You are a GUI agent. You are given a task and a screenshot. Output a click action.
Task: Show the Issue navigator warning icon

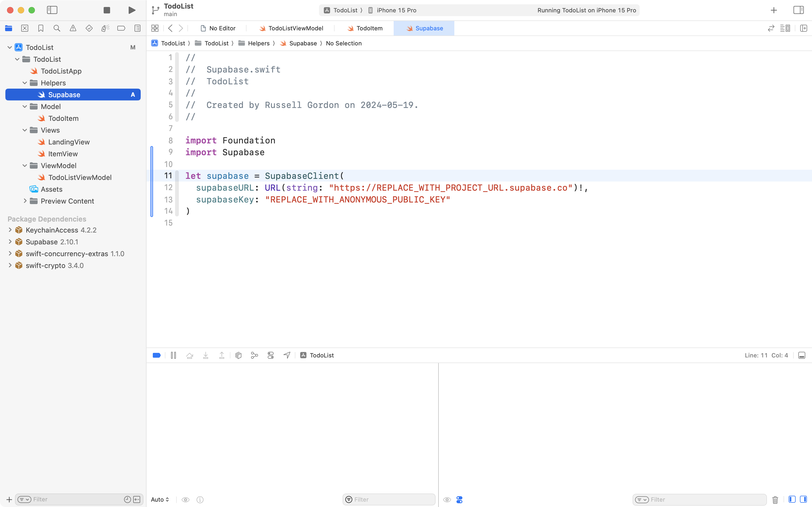point(73,28)
